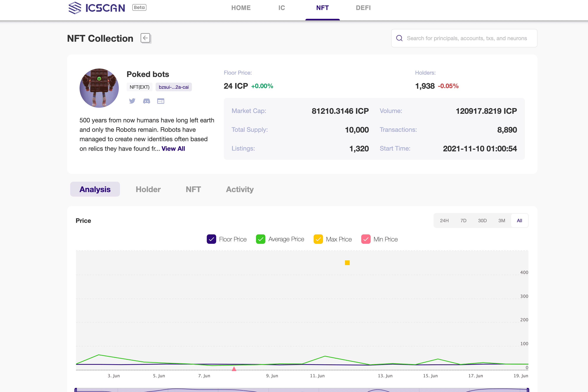Disable the Min Price series
The height and width of the screenshot is (392, 588).
coord(366,239)
